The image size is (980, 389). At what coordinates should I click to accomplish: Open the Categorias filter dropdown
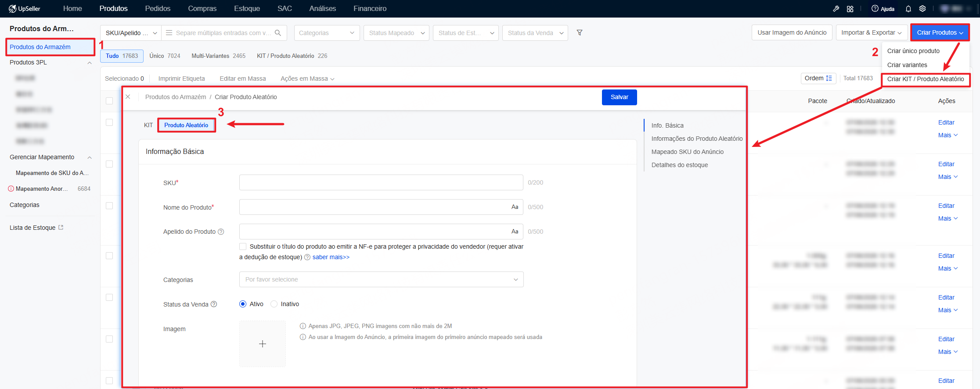pyautogui.click(x=327, y=33)
